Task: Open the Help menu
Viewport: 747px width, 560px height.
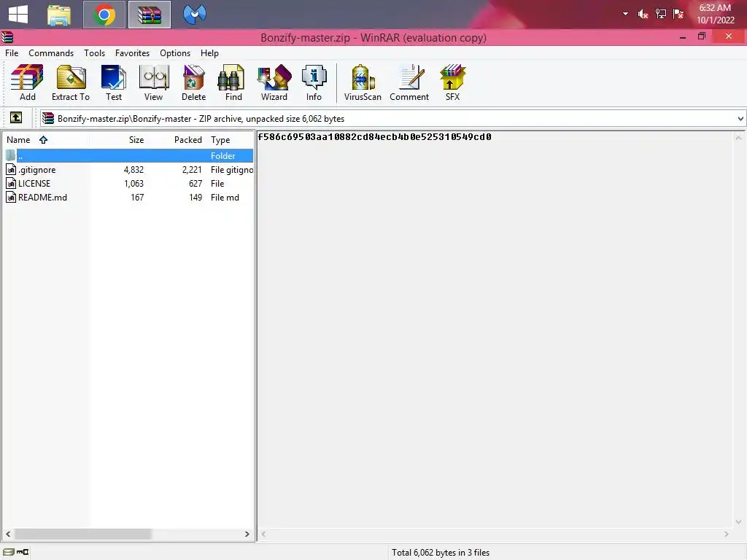Action: 209,52
